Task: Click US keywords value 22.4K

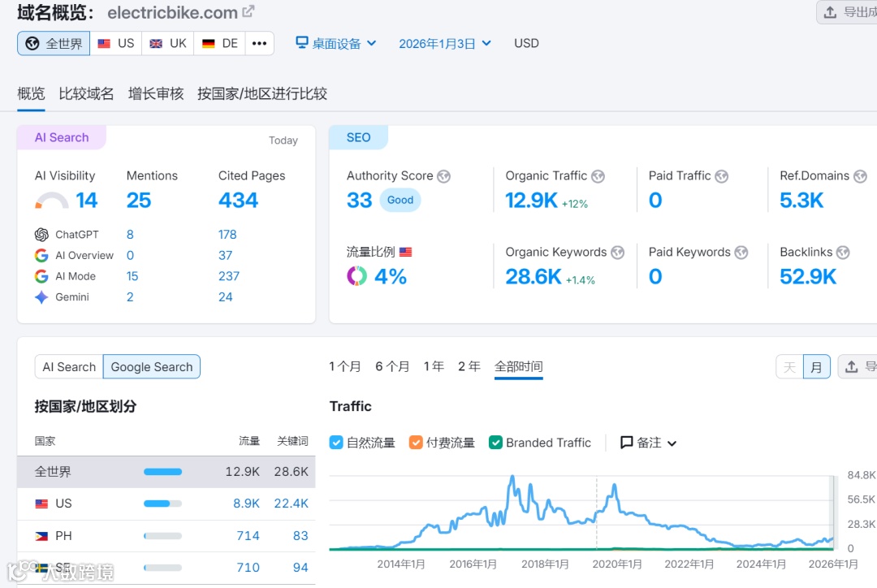Action: (291, 504)
